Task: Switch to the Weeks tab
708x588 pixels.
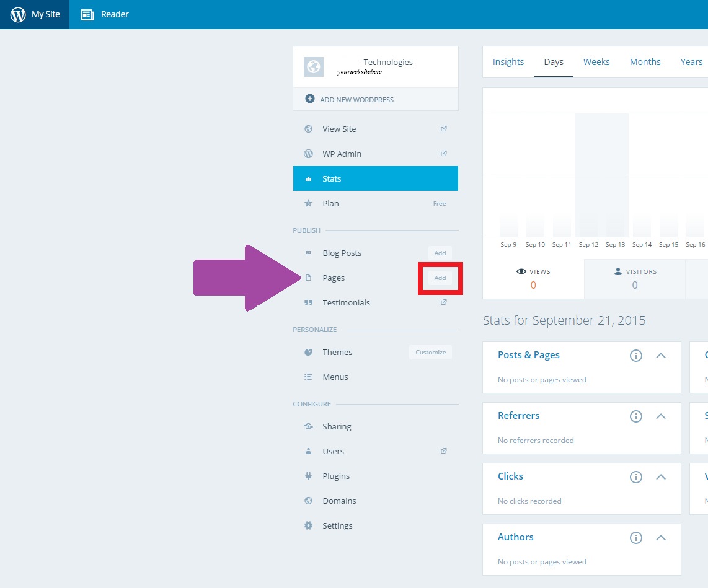Action: click(596, 62)
